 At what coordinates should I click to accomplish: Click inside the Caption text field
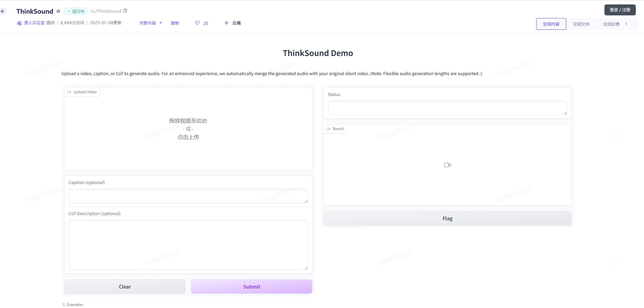(x=188, y=196)
